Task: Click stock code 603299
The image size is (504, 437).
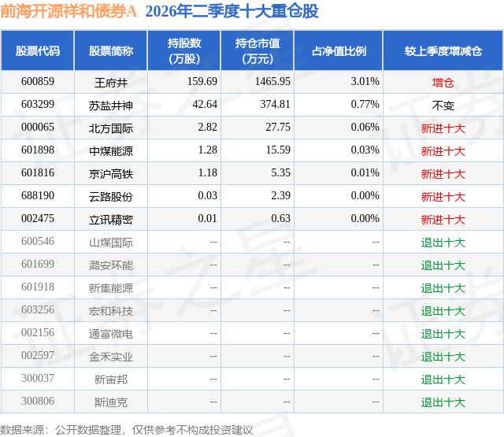Action: (38, 104)
